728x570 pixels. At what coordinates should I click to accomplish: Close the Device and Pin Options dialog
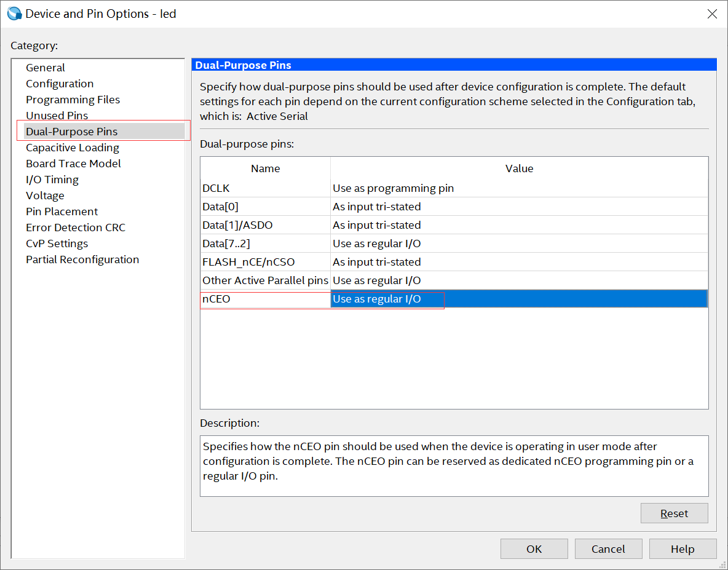click(712, 14)
